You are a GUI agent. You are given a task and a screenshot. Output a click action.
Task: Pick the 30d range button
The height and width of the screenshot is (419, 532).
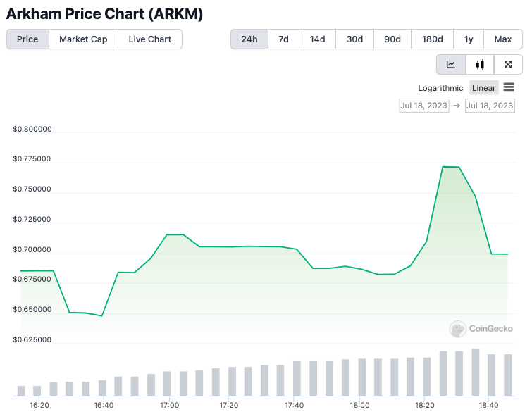click(354, 39)
